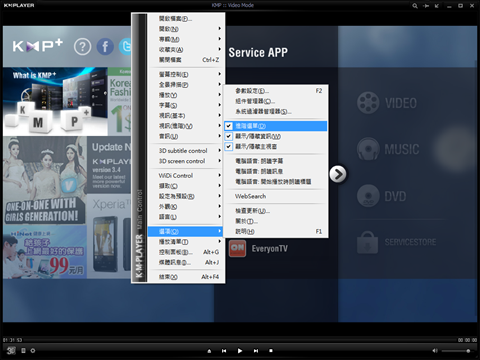This screenshot has width=480, height=360.
Task: Toggle the 3D mode icon in control bar
Action: click(11, 350)
